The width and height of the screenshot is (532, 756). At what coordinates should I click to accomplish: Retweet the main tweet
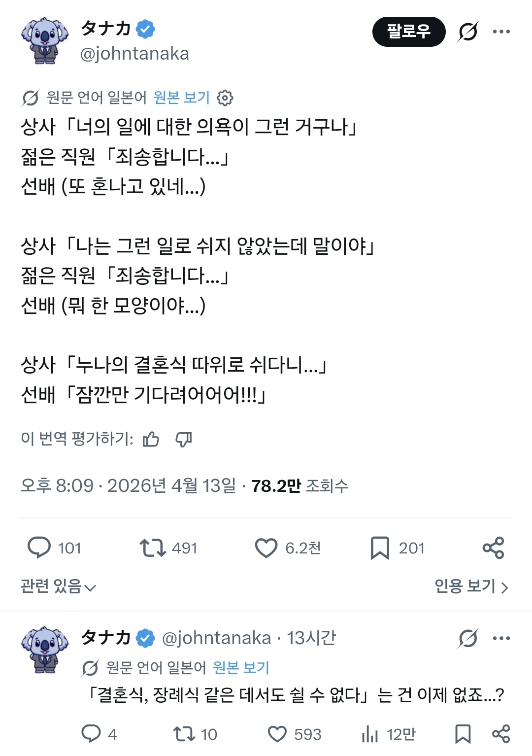pyautogui.click(x=153, y=548)
